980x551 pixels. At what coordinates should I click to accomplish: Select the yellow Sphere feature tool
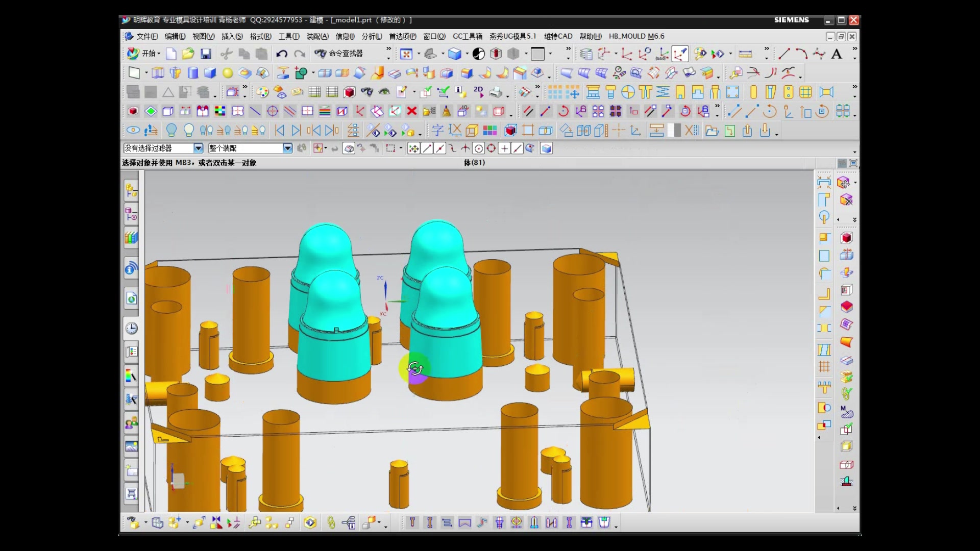point(227,73)
